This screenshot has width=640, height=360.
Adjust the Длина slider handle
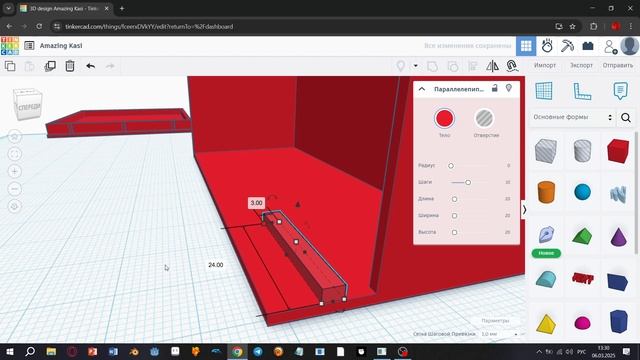[454, 199]
